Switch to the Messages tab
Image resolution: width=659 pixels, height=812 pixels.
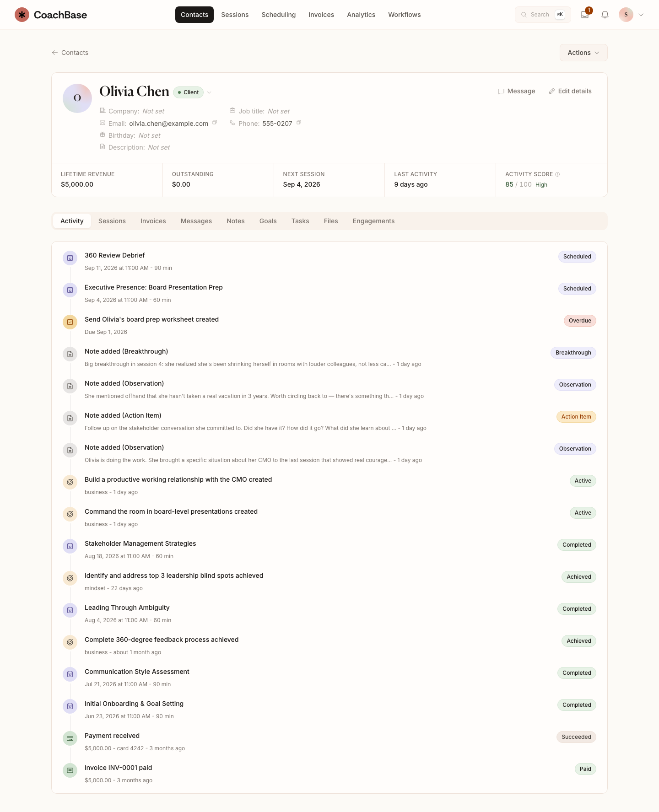[196, 221]
